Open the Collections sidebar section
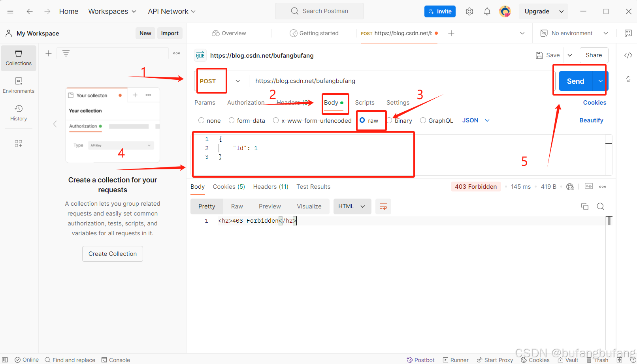 [x=19, y=58]
